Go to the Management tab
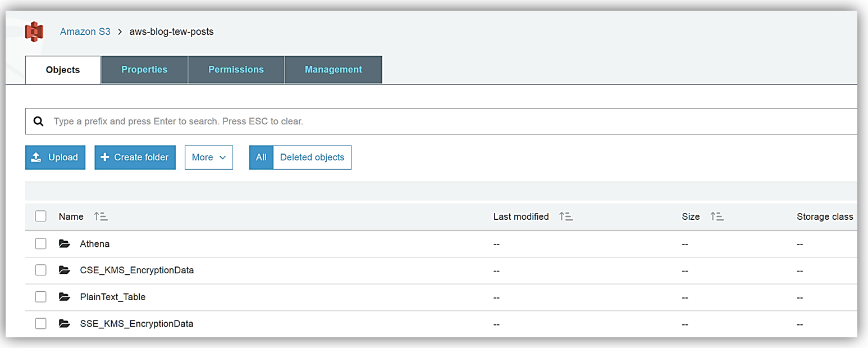The width and height of the screenshot is (868, 348). pyautogui.click(x=334, y=70)
